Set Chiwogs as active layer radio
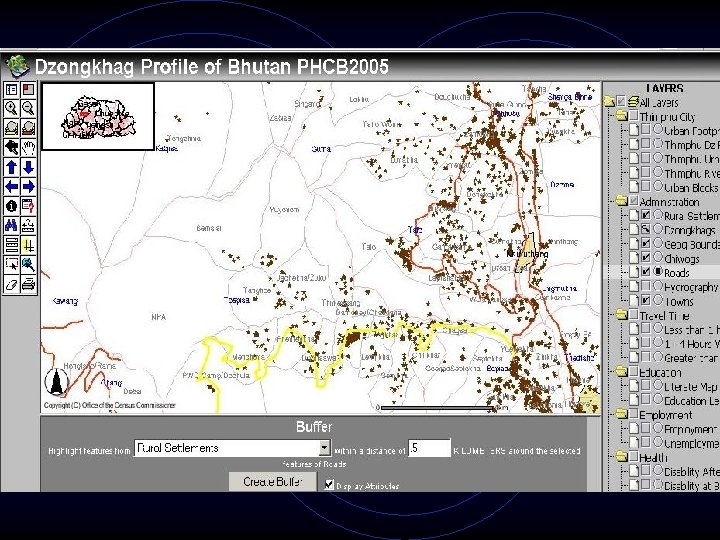The height and width of the screenshot is (540, 720). 658,257
